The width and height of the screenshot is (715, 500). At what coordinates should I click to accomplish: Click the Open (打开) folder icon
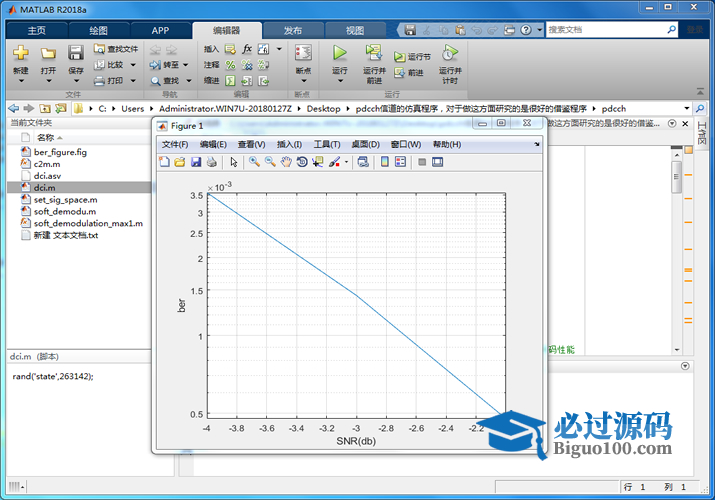(x=48, y=53)
